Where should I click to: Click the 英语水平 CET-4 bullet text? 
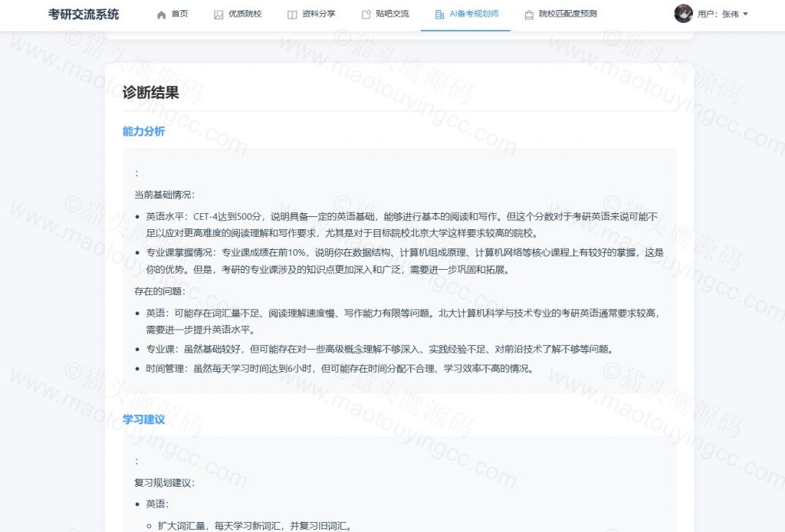[402, 225]
